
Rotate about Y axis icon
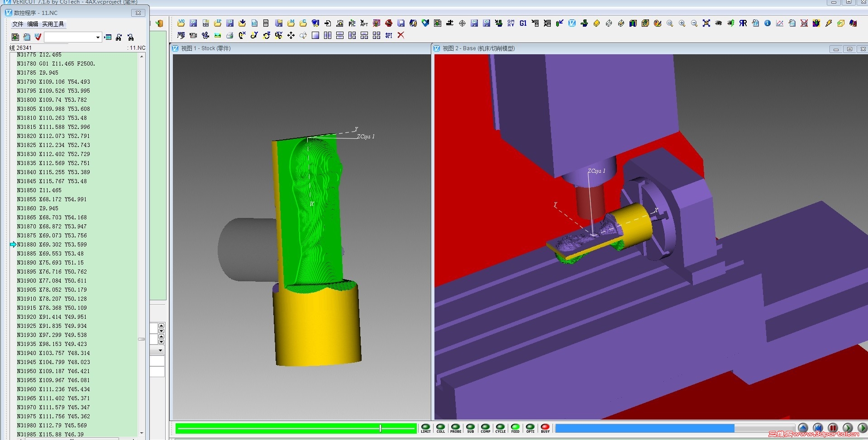(x=254, y=35)
